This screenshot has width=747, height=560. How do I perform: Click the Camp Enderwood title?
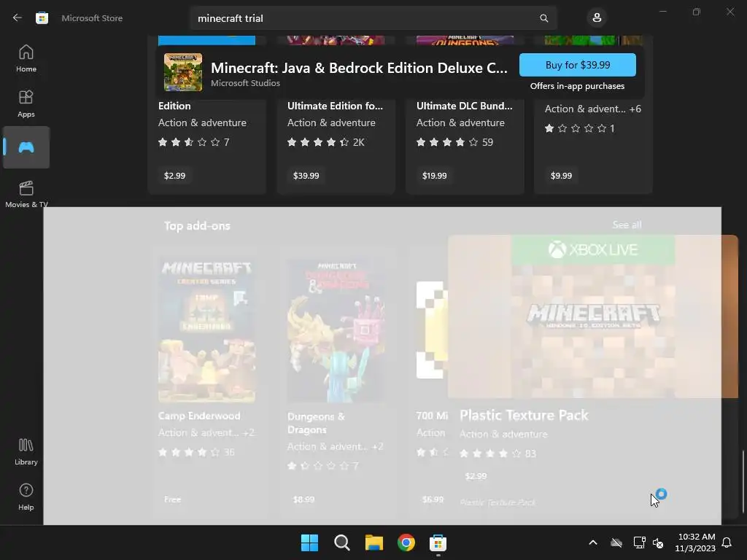(x=199, y=416)
